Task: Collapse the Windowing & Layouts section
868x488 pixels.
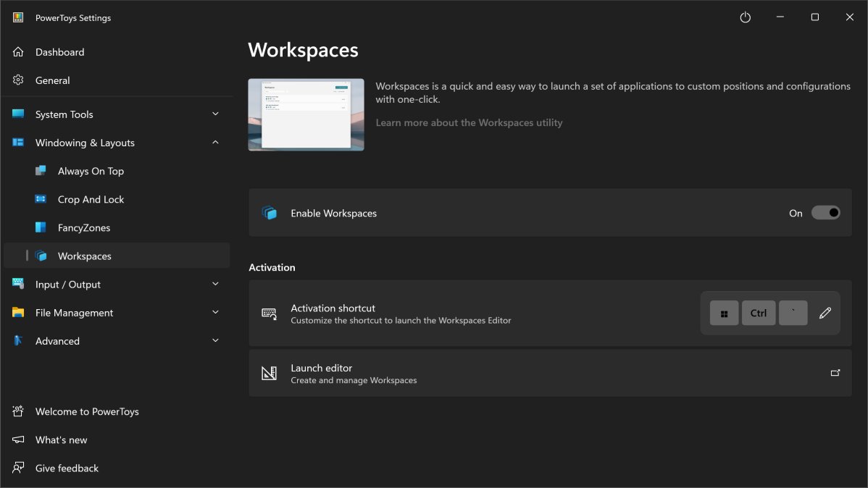Action: (215, 143)
